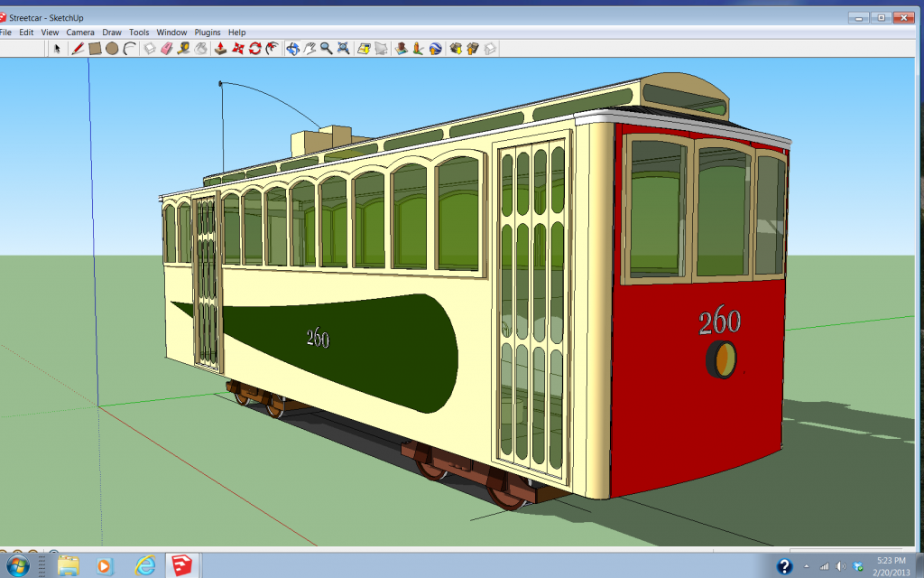Open the Edit menu
This screenshot has height=578, width=924.
click(26, 33)
